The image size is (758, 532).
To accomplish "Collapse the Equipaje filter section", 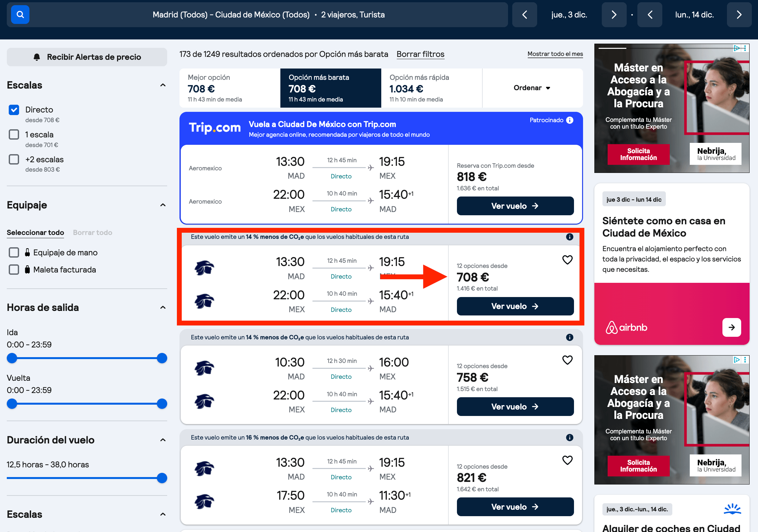I will [163, 205].
